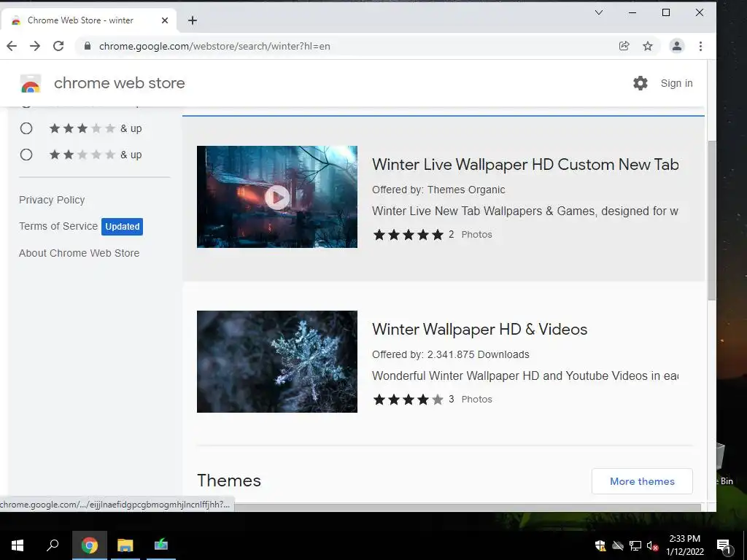Click Photos category under Winter Live Wallpaper

click(x=476, y=235)
